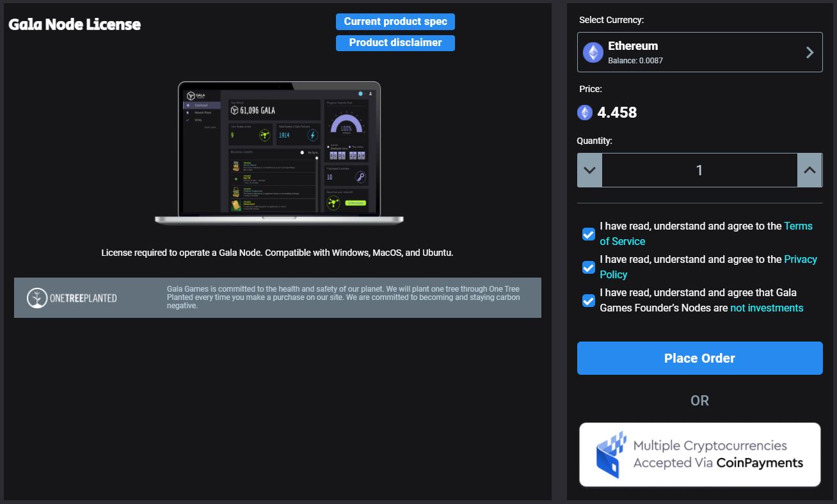Uncheck the Terms of Service checkbox
Image resolution: width=837 pixels, height=504 pixels.
[x=589, y=234]
